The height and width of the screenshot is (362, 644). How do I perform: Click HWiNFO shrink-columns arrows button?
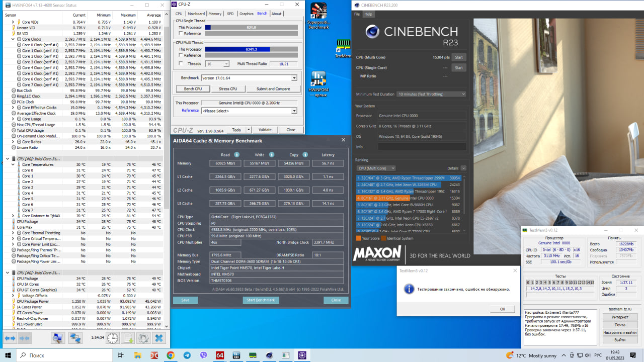24,338
